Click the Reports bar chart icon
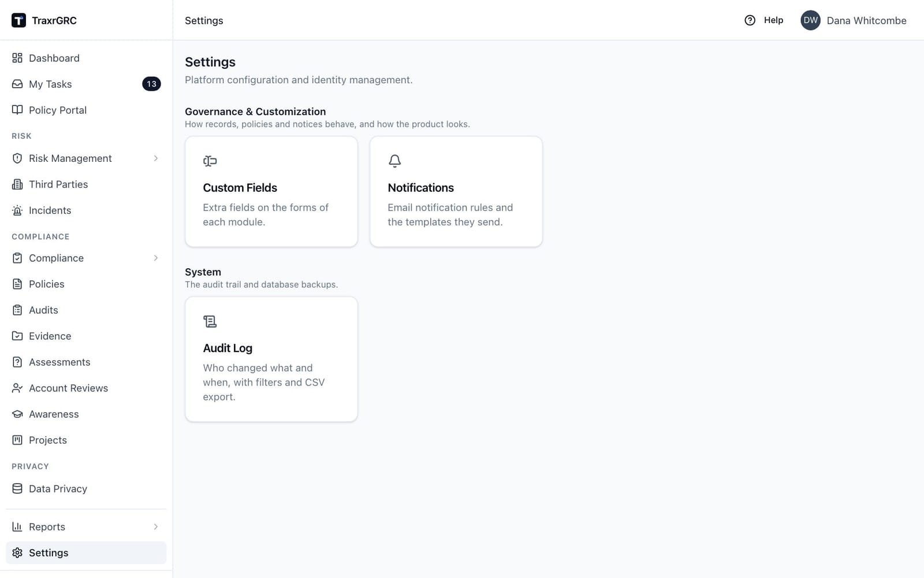This screenshot has width=924, height=578. pos(17,527)
